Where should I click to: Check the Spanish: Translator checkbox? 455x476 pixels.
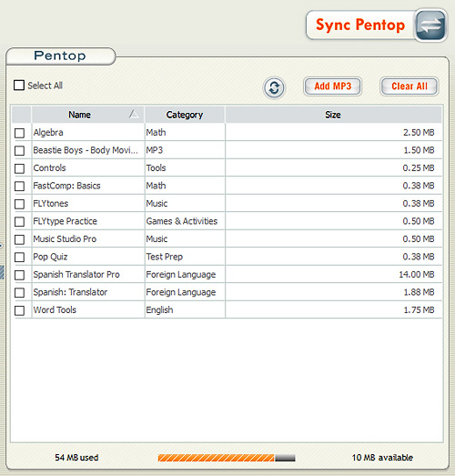pos(20,293)
